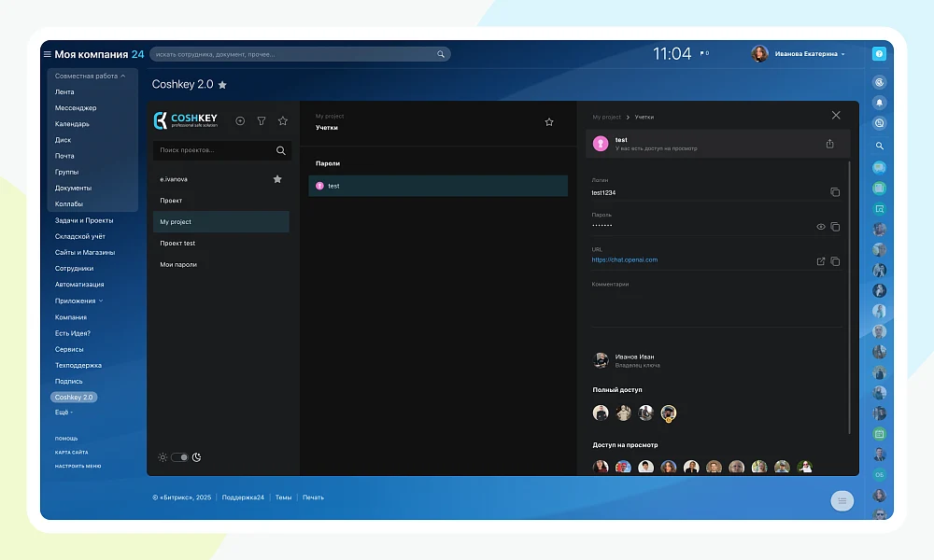934x560 pixels.
Task: Click Иванов Иван key owner avatar
Action: tap(601, 360)
